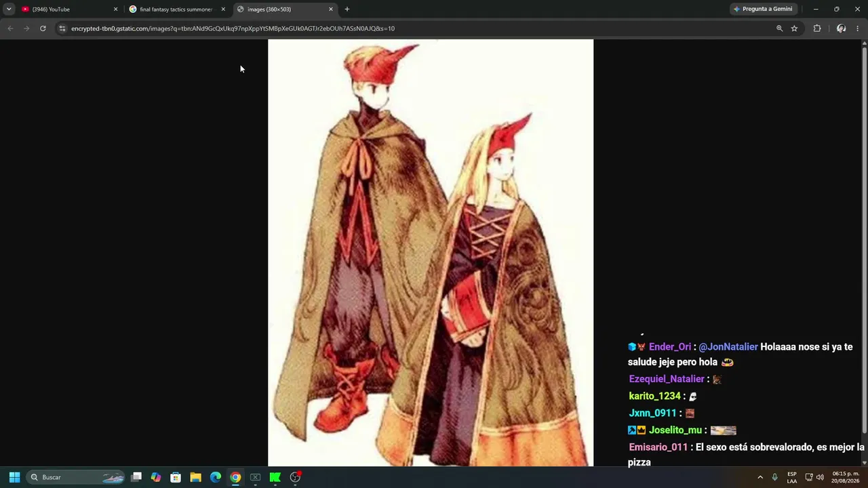Screen dimensions: 868x488
Task: Click username karito_1234 in chat
Action: click(654, 396)
